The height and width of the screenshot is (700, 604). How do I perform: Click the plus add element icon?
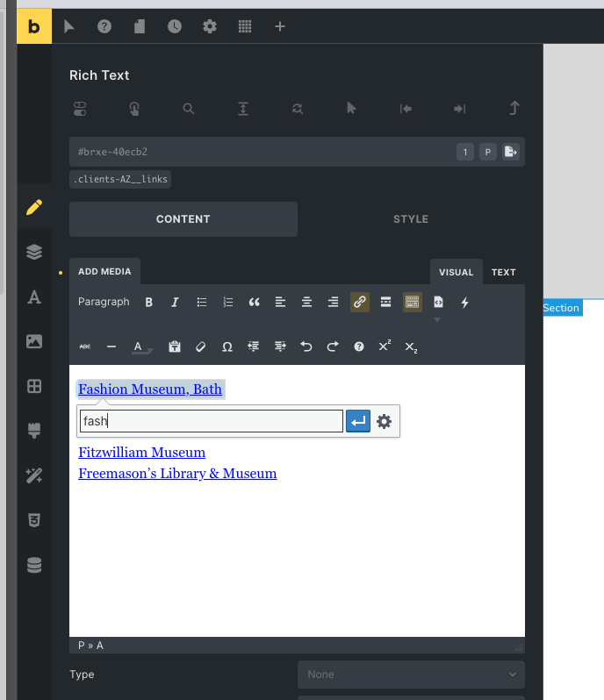point(280,26)
